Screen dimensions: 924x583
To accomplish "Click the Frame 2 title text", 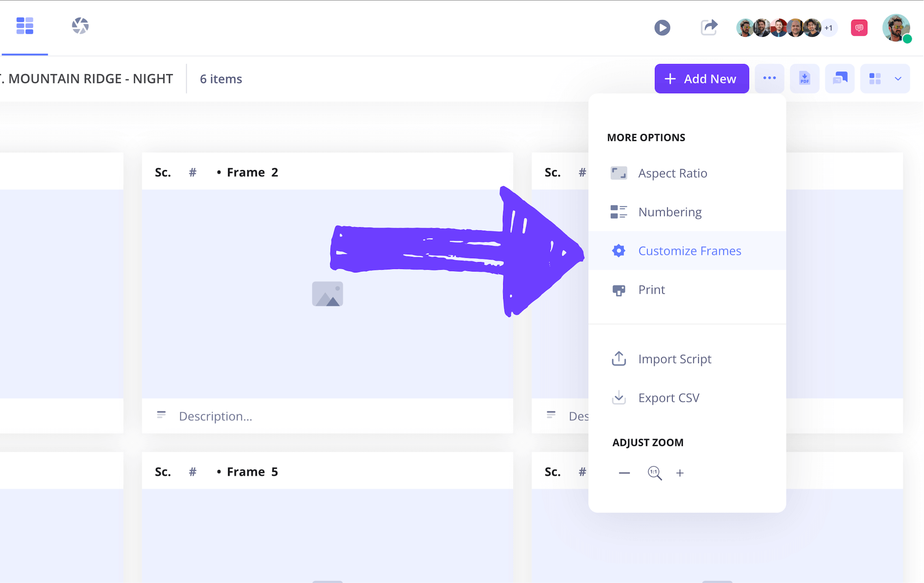I will click(252, 172).
